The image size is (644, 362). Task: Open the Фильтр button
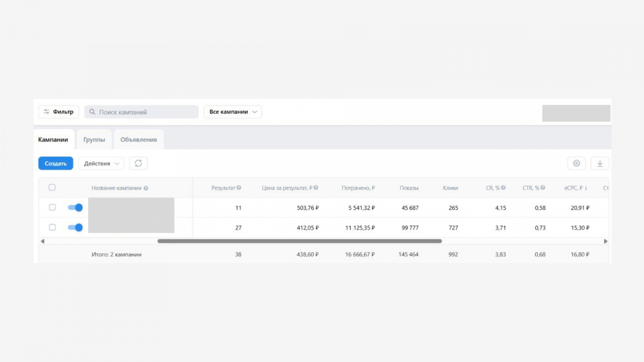click(x=59, y=112)
